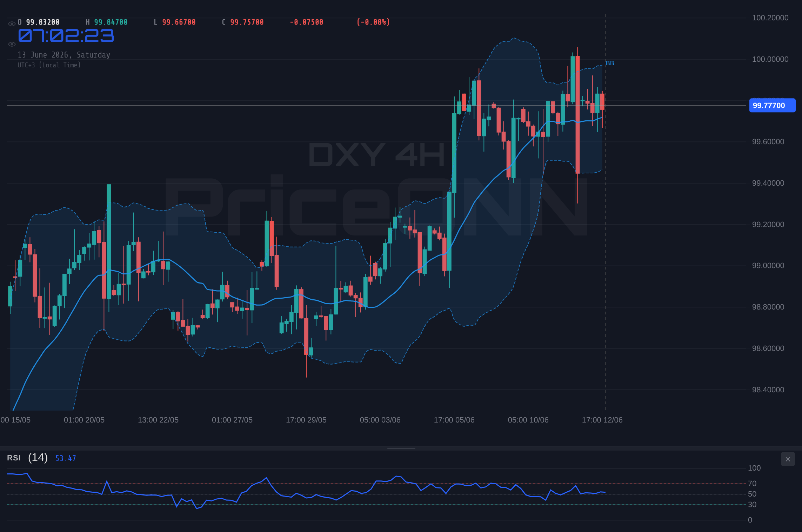Click the 98.60000 price axis label

(768, 348)
